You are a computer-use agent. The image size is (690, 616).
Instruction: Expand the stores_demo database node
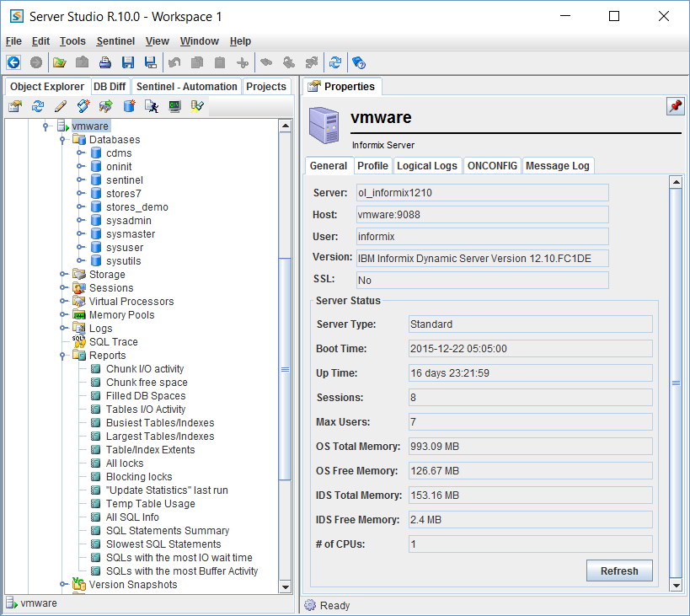[80, 207]
